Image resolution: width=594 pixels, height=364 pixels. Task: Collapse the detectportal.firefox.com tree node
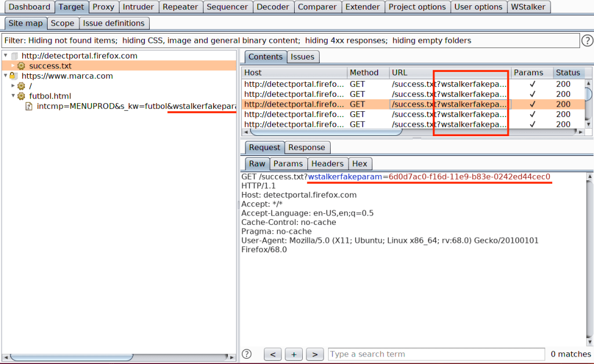click(x=6, y=56)
